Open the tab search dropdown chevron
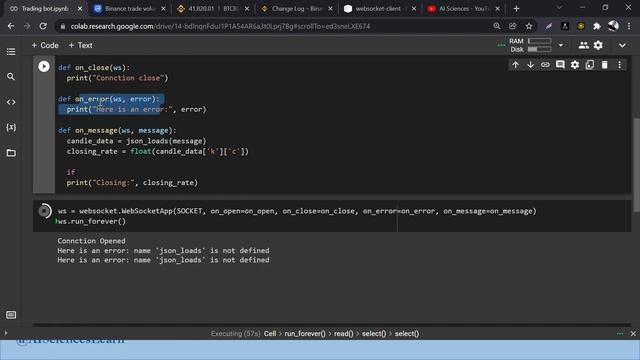Image resolution: width=640 pixels, height=360 pixels. pos(560,8)
